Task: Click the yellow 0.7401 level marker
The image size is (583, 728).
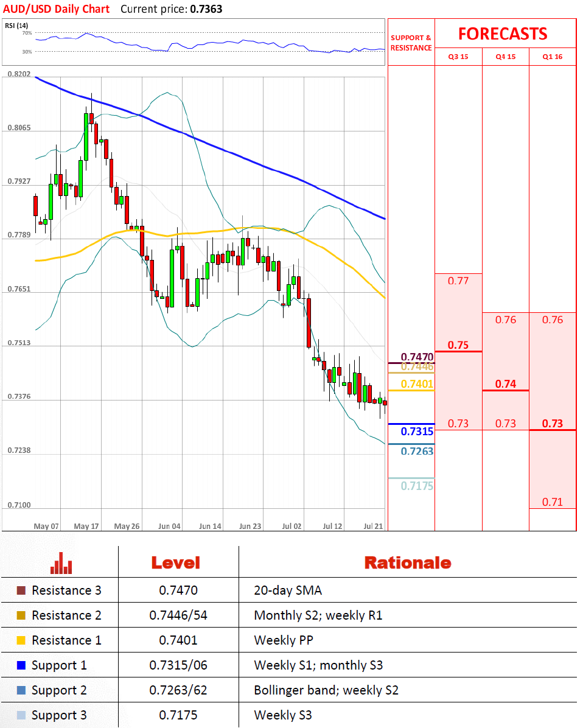Action: click(x=417, y=383)
